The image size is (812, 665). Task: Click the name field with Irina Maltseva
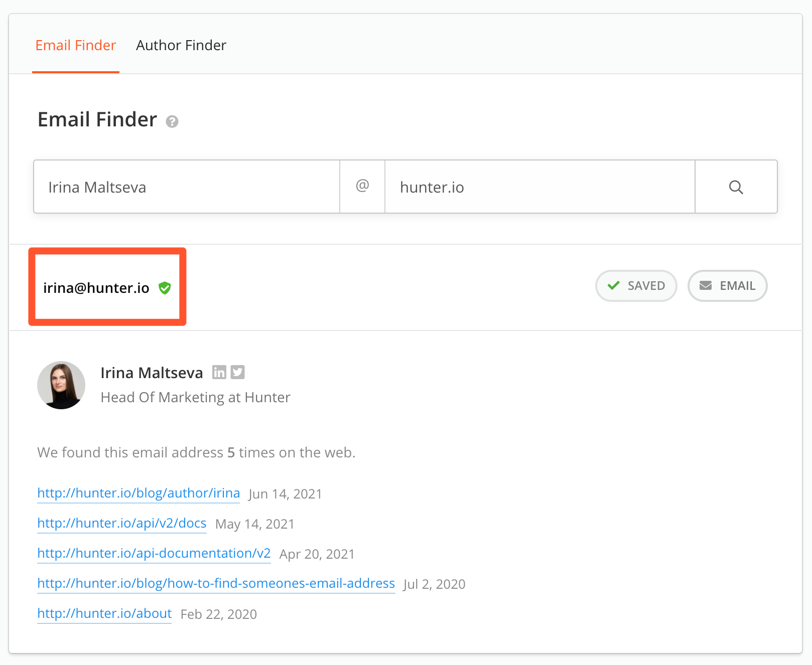187,187
